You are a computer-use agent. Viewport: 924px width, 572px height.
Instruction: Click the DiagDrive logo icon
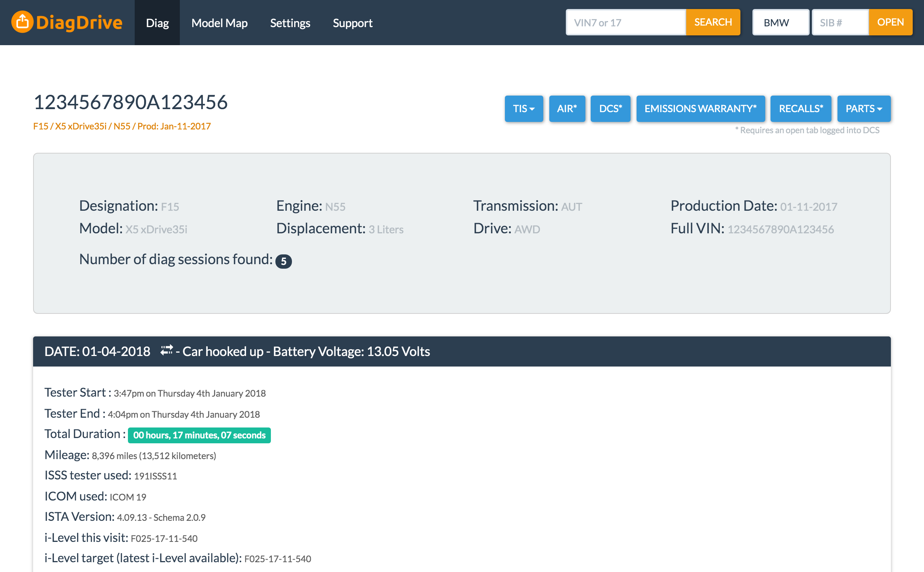(22, 22)
